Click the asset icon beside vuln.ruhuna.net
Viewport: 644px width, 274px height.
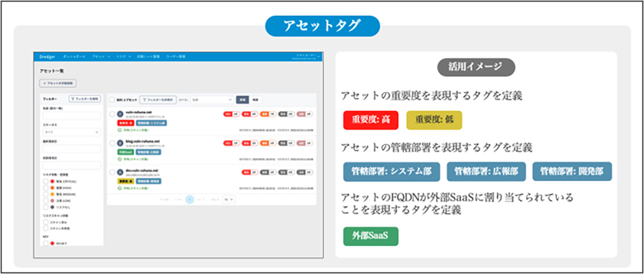120,114
